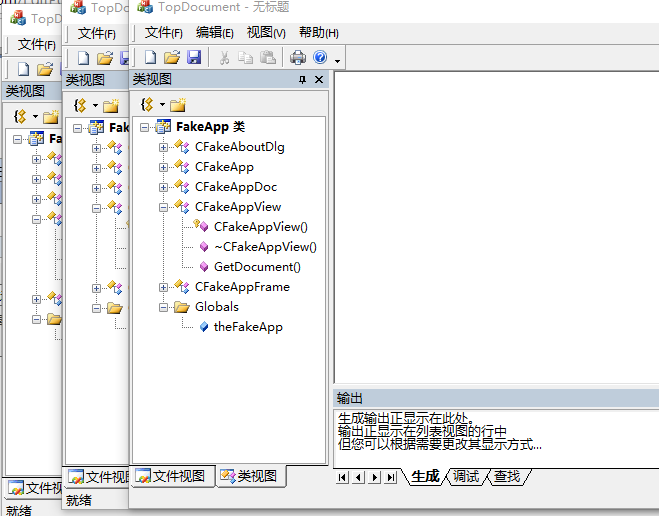Click the New document icon in front window toolbar
The height and width of the screenshot is (516, 659).
[150, 57]
